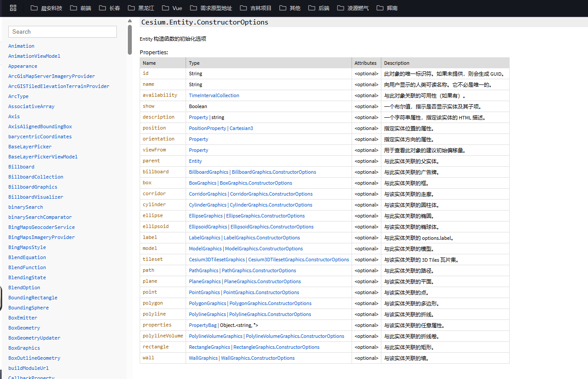Open CylinderGraphics.ConstructorOptions link
Image resolution: width=588 pixels, height=379 pixels.
click(x=271, y=205)
